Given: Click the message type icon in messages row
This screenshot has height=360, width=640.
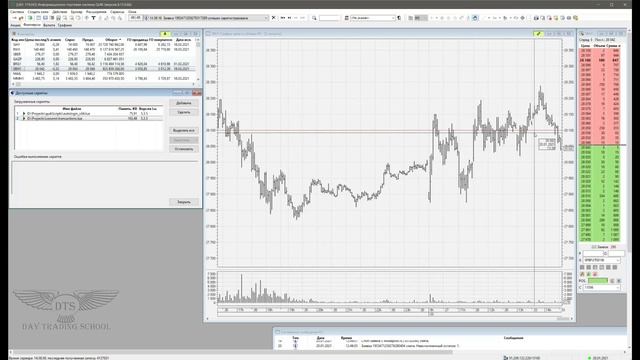Looking at the screenshot, I should 295,346.
